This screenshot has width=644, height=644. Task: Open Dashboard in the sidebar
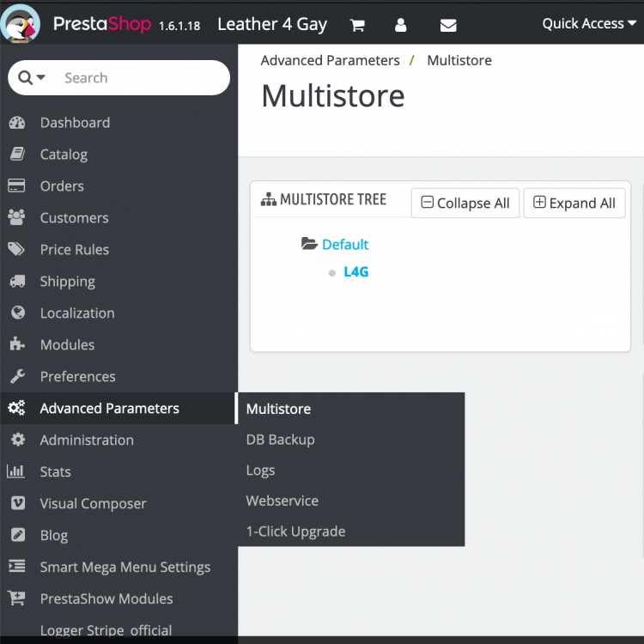76,123
